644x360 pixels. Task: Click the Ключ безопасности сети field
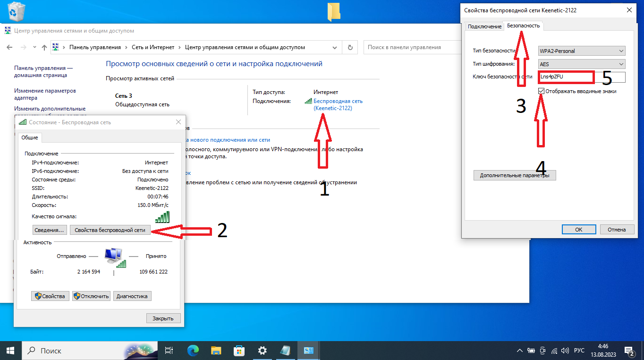point(582,77)
